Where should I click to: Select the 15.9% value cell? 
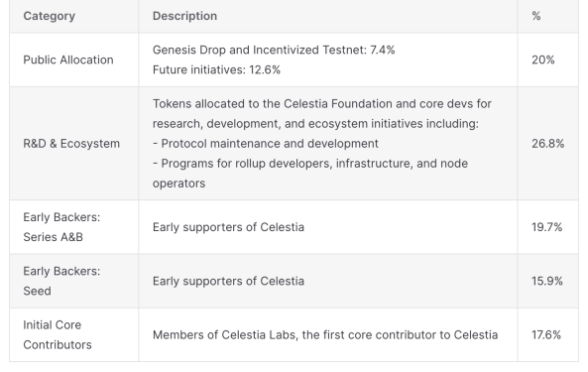(547, 282)
